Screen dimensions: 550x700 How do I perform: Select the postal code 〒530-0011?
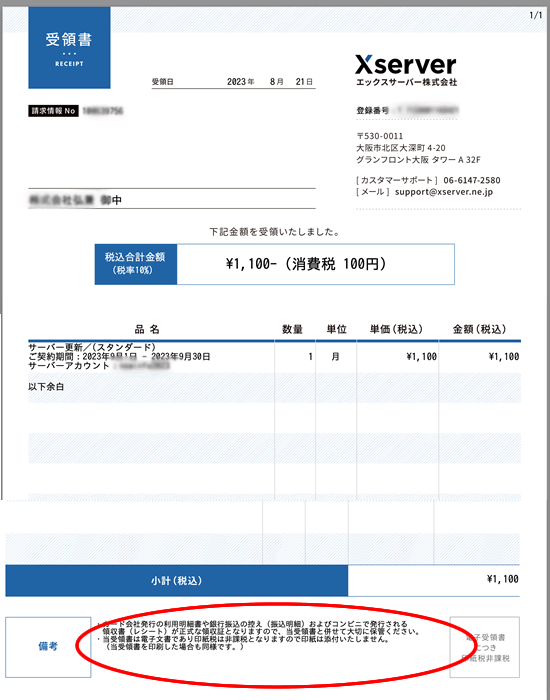(379, 136)
